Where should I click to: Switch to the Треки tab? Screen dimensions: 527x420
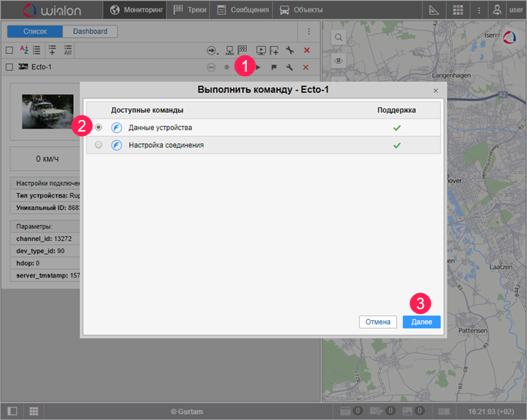pyautogui.click(x=188, y=10)
